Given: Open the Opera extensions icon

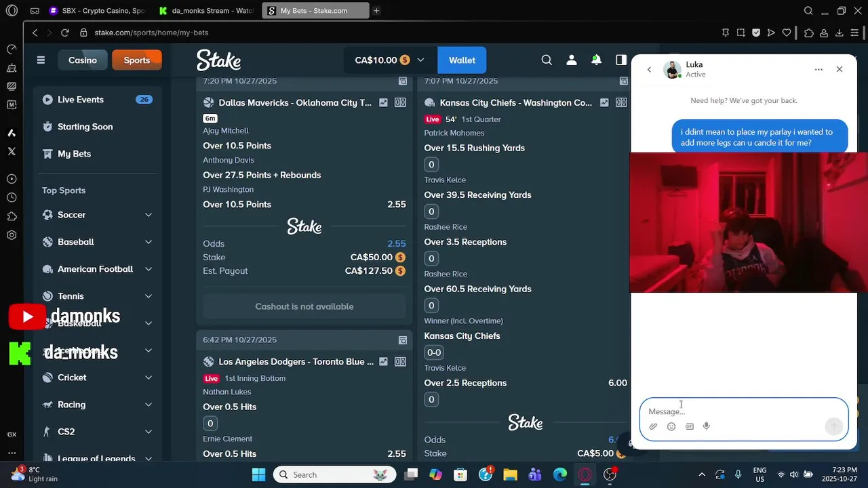Looking at the screenshot, I should coord(809,33).
